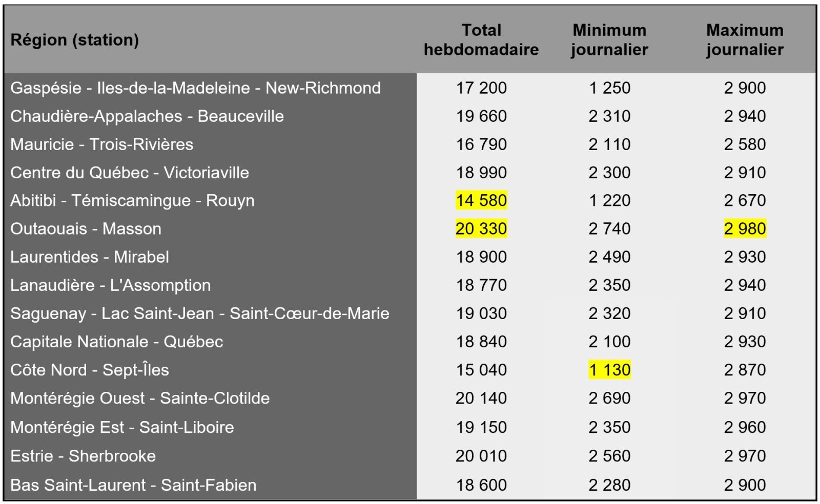Click the 20 140 Montérégie Ouest total
Image resolution: width=820 pixels, height=504 pixels.
click(x=481, y=398)
